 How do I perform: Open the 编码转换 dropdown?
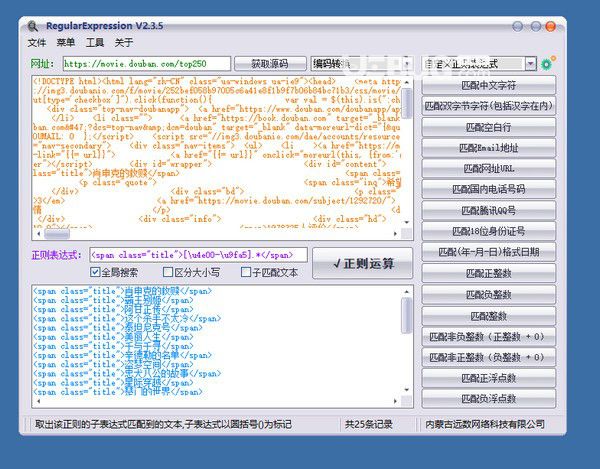tap(362, 64)
